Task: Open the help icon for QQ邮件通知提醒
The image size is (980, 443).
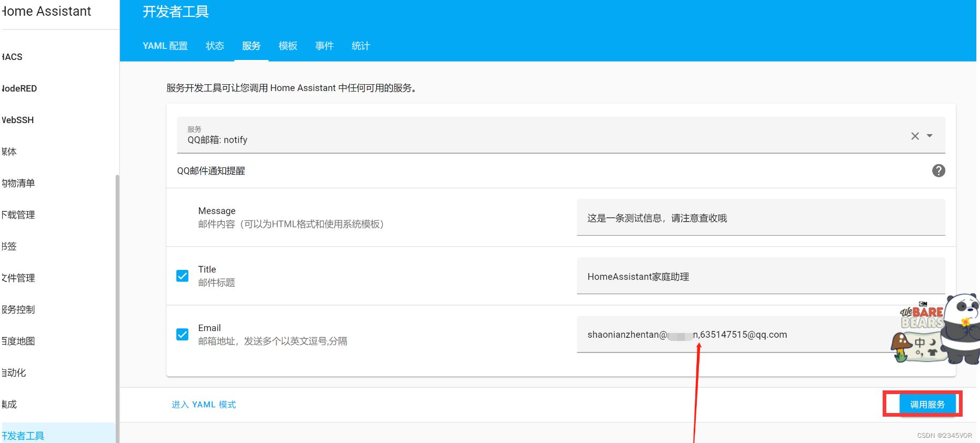Action: pyautogui.click(x=938, y=170)
